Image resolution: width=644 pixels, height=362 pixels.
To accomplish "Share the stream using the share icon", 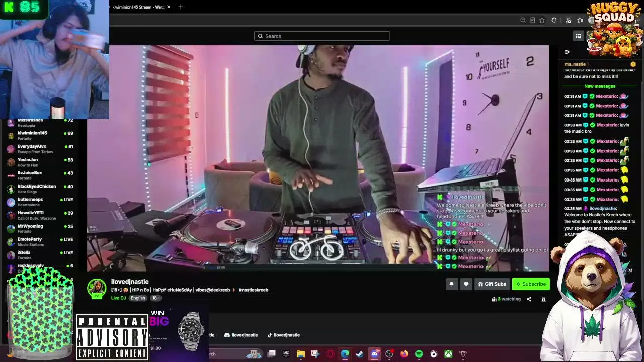I will click(529, 299).
